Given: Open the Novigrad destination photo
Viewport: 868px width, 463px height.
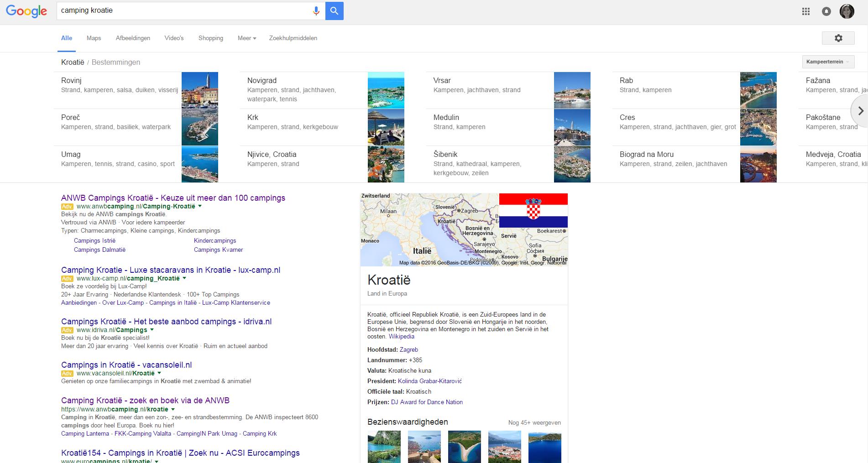Looking at the screenshot, I should [386, 90].
